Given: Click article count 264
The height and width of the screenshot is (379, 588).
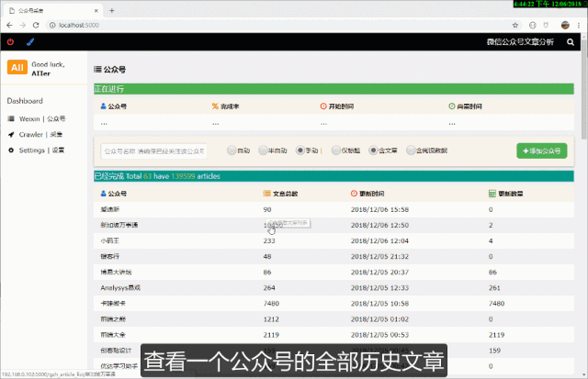Looking at the screenshot, I should coord(269,287).
